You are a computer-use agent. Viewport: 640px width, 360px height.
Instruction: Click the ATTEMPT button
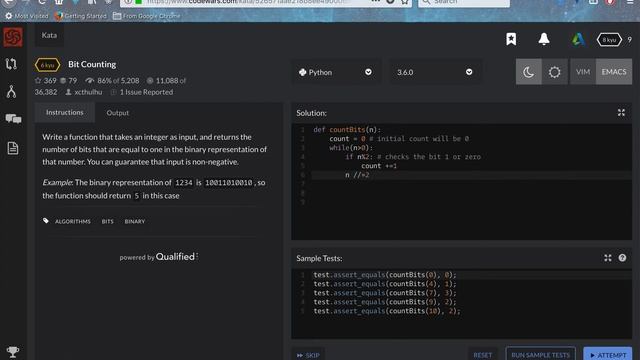(x=608, y=355)
